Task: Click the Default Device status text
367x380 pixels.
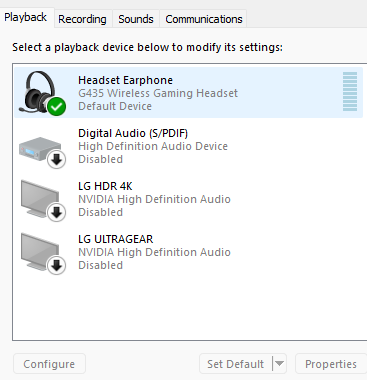Action: pyautogui.click(x=115, y=106)
